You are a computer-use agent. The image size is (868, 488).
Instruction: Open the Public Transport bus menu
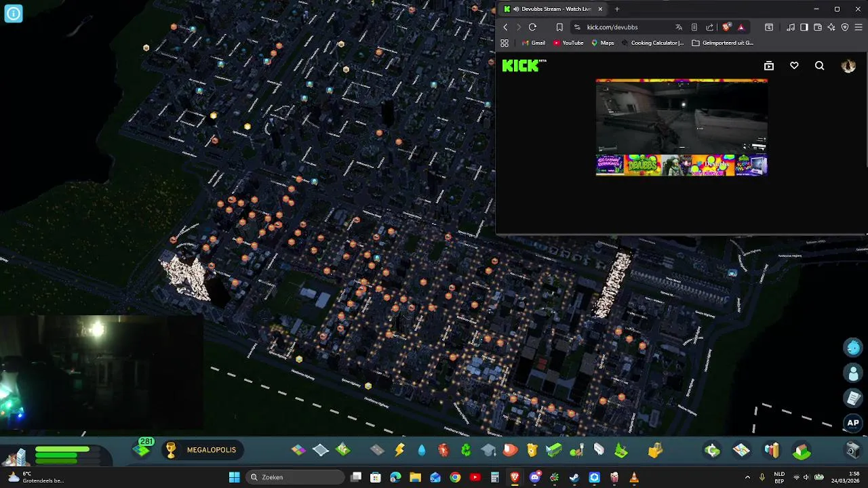[554, 450]
